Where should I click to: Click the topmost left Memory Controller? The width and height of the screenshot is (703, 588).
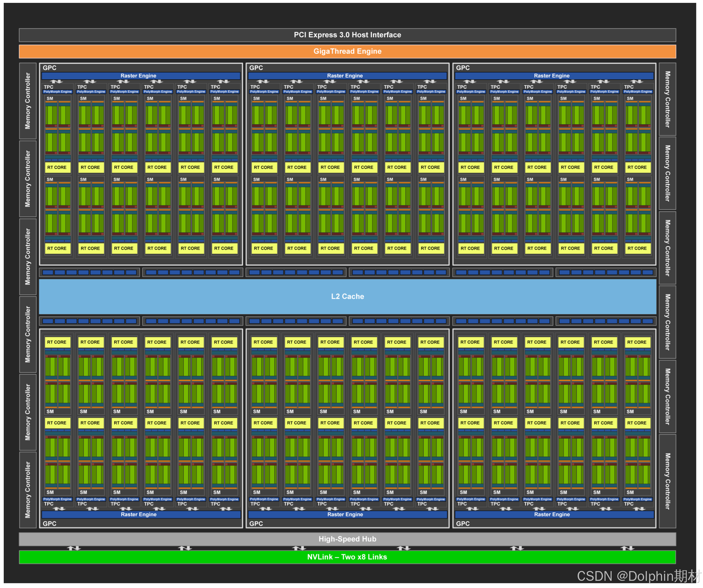(28, 101)
